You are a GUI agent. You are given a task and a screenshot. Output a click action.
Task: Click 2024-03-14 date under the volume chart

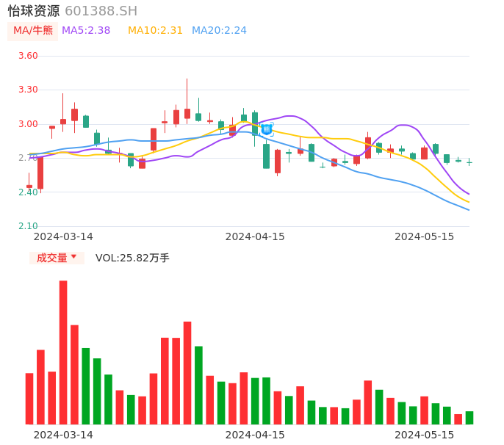click(x=63, y=435)
